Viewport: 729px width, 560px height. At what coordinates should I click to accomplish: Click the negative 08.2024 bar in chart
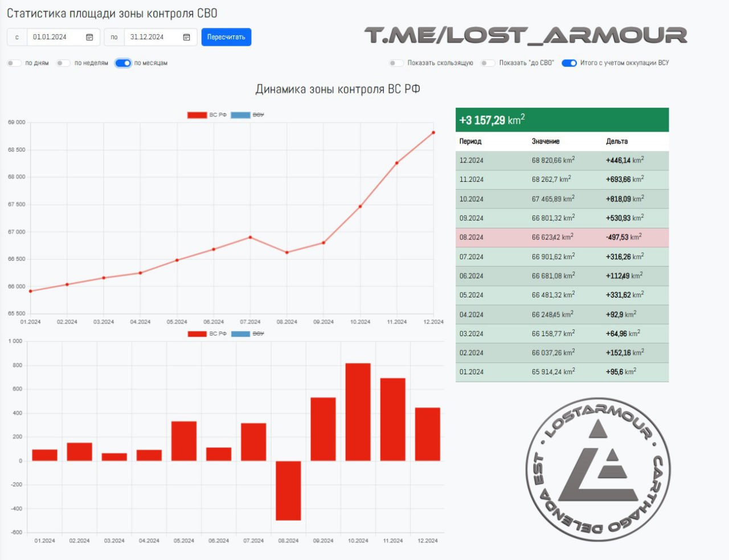tap(288, 490)
